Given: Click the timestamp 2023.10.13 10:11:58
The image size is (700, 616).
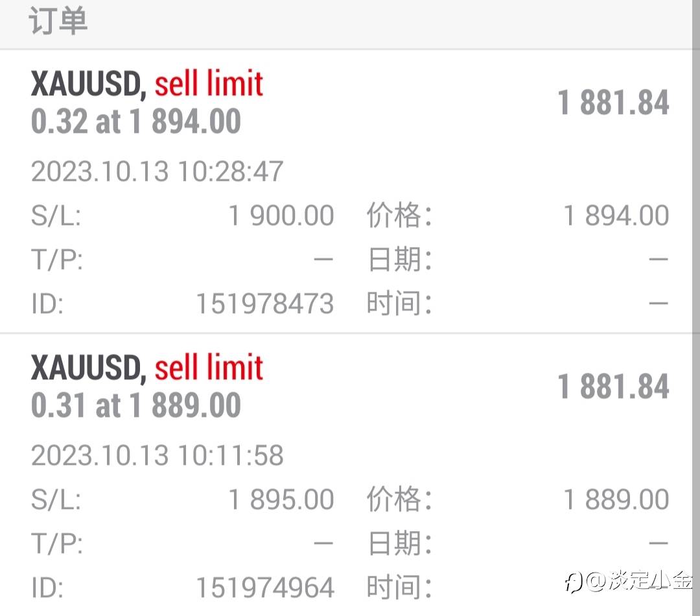Looking at the screenshot, I should point(157,455).
